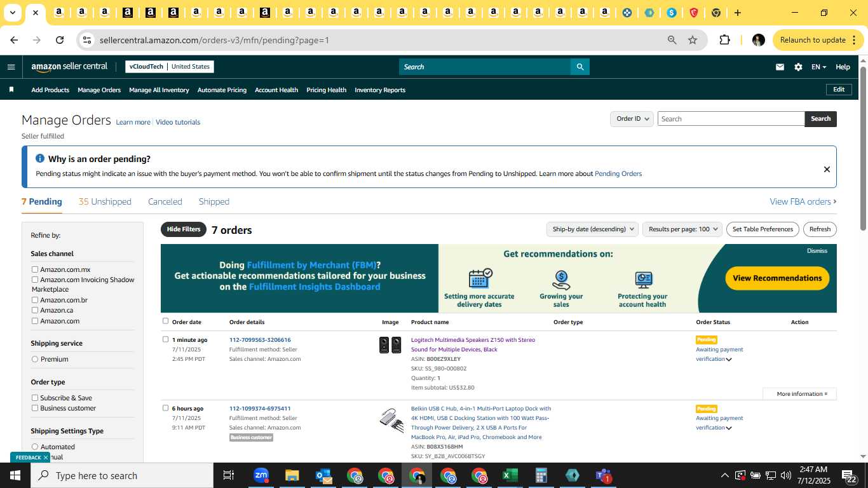868x488 pixels.
Task: Open Excel from the taskbar
Action: tap(510, 475)
